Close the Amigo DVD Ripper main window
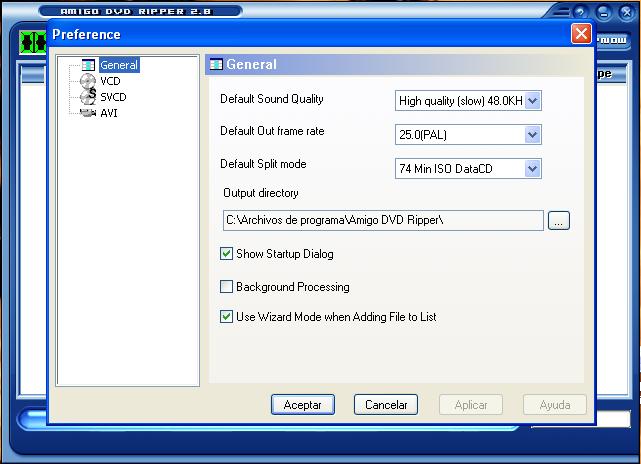Image resolution: width=641 pixels, height=464 pixels. tap(627, 13)
